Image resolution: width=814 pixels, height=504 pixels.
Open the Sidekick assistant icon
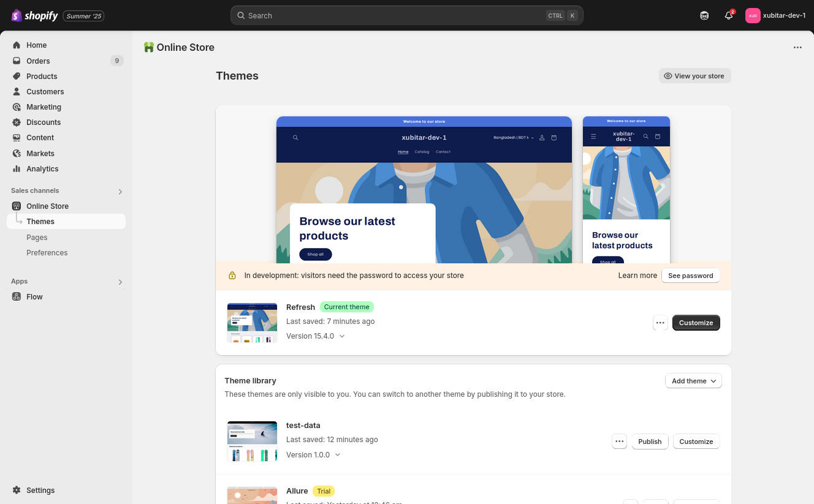coord(704,16)
